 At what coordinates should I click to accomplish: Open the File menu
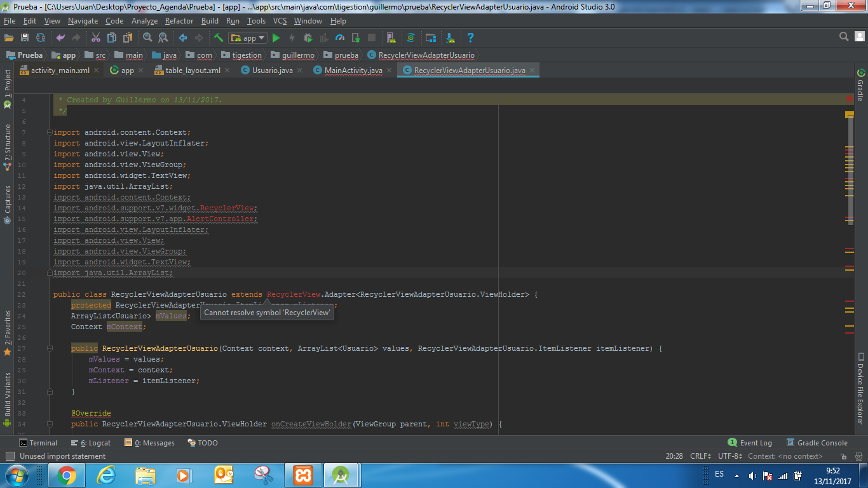pyautogui.click(x=10, y=21)
